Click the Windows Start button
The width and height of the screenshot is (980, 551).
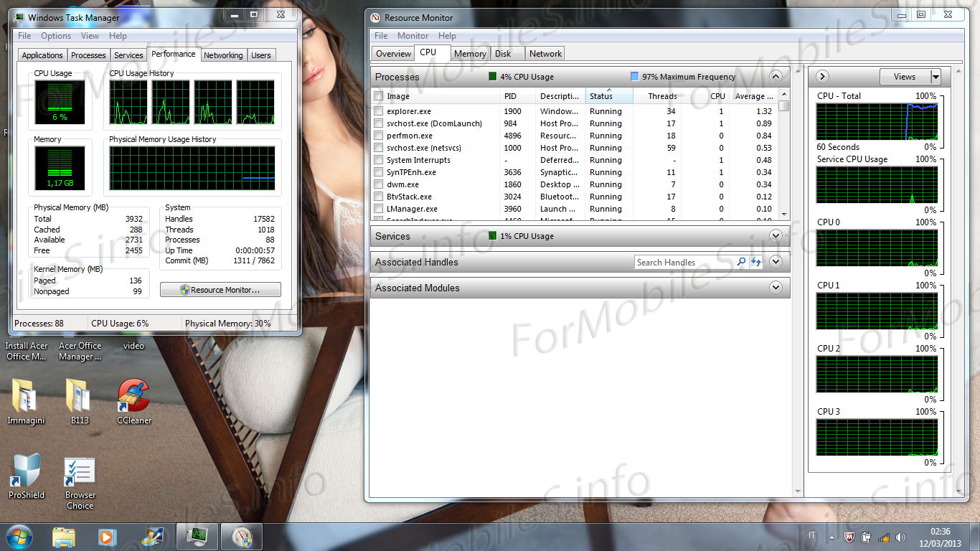[19, 536]
